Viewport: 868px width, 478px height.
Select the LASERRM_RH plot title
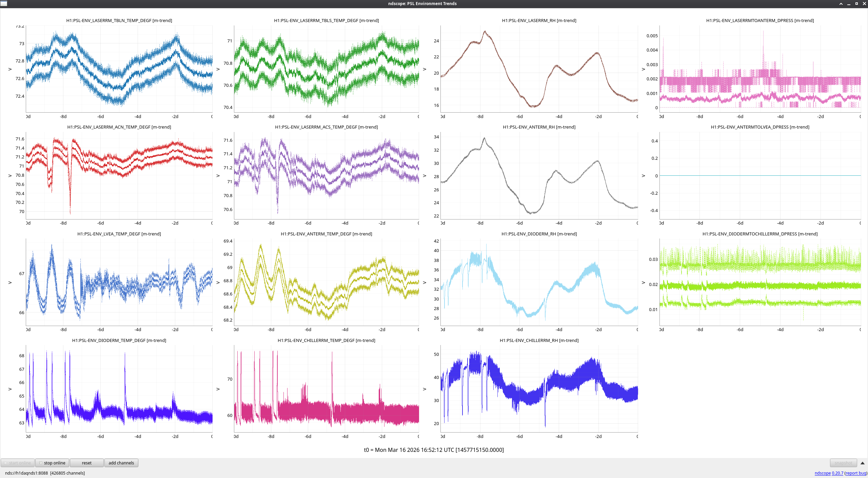pyautogui.click(x=539, y=20)
